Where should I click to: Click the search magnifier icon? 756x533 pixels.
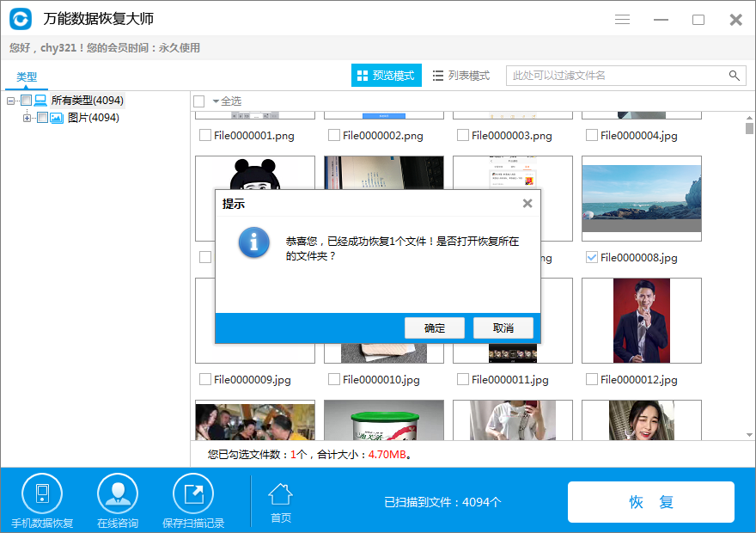(x=735, y=76)
